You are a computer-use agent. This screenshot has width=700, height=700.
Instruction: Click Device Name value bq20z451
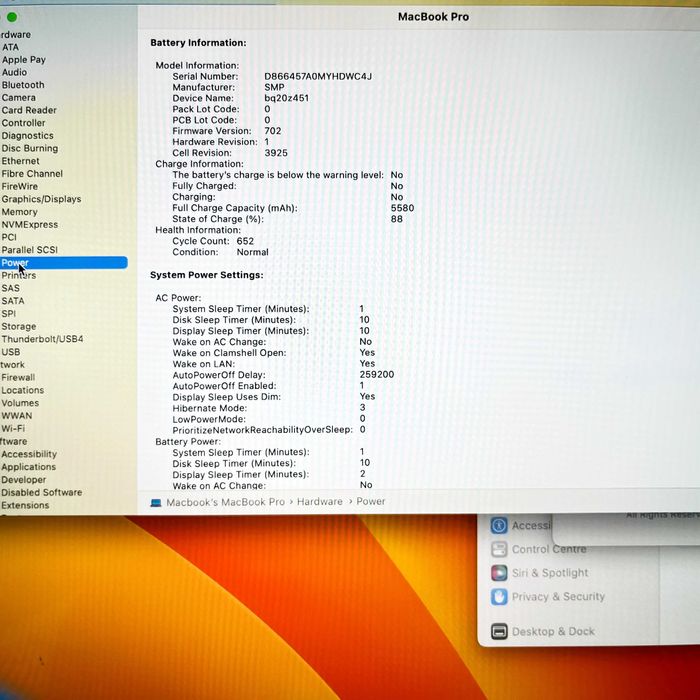pyautogui.click(x=286, y=98)
